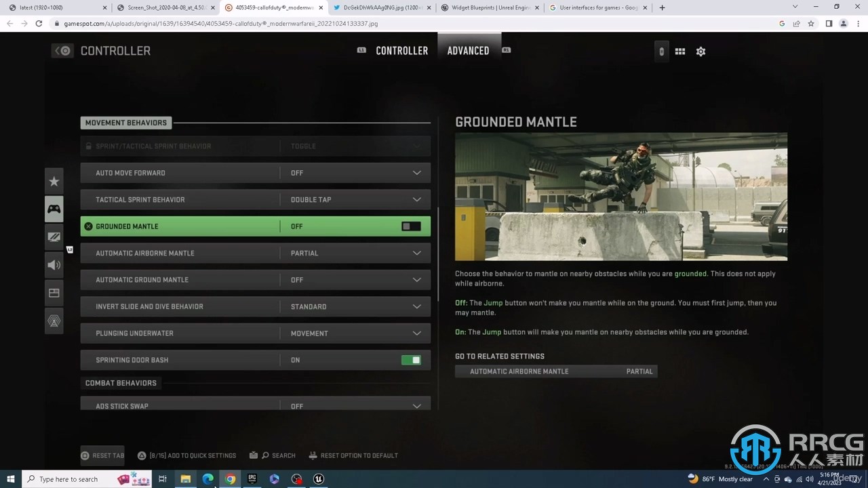868x488 pixels.
Task: Expand ADS Stick Swap dropdown
Action: coord(417,406)
